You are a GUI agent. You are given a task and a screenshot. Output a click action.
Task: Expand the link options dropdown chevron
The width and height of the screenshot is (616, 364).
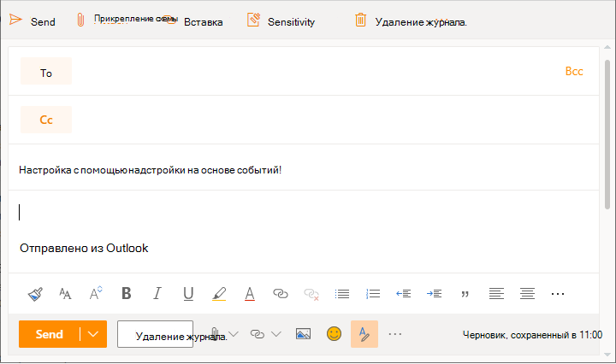coord(276,334)
